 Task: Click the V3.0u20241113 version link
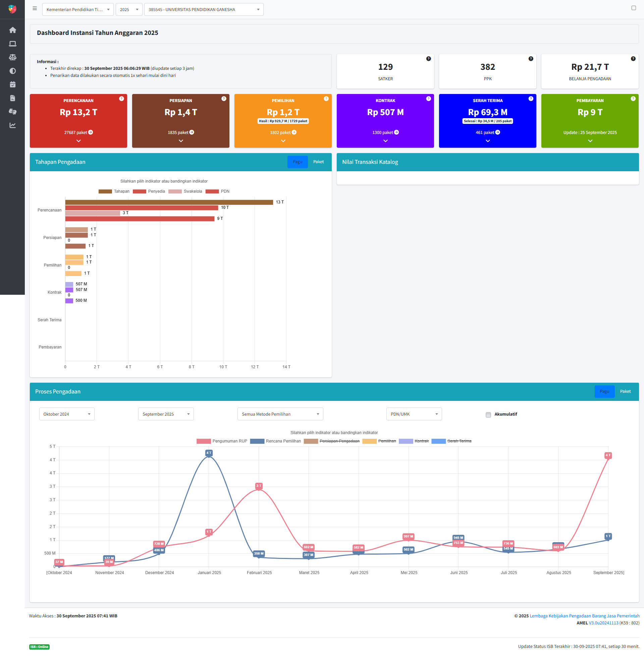603,623
